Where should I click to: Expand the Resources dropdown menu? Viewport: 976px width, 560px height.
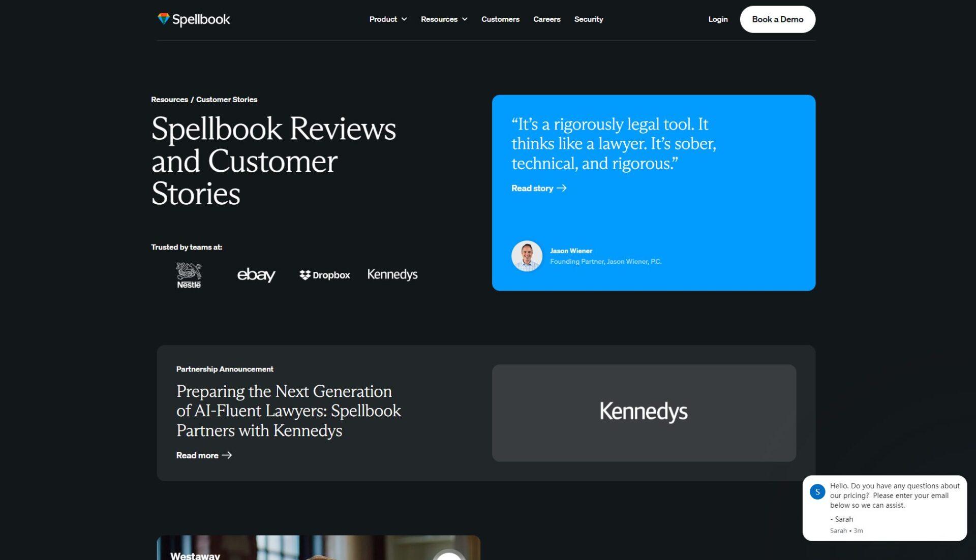pyautogui.click(x=444, y=19)
